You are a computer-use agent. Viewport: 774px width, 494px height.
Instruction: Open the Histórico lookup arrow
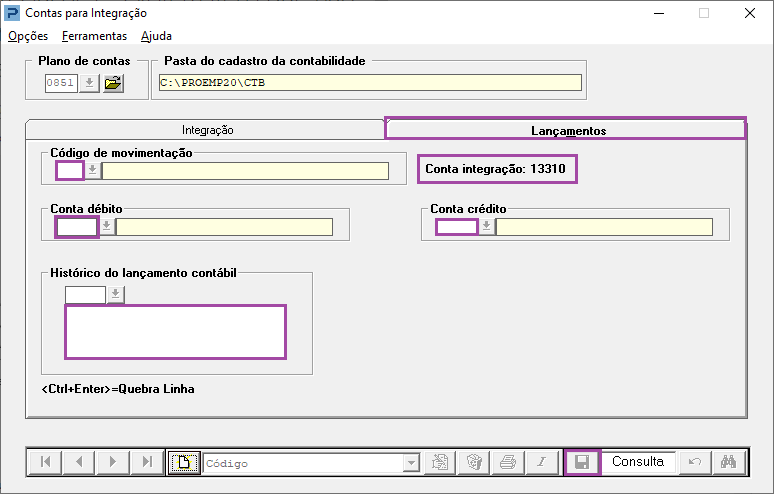click(x=116, y=295)
